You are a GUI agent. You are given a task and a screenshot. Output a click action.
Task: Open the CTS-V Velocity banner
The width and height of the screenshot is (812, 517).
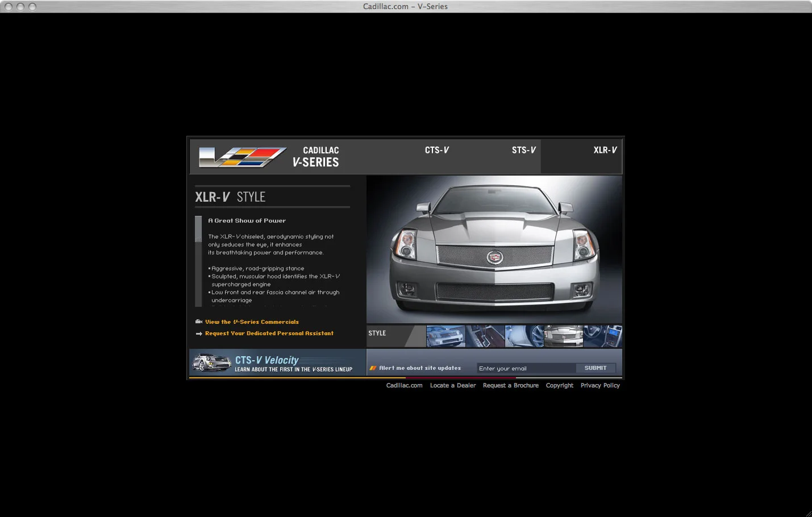click(277, 362)
